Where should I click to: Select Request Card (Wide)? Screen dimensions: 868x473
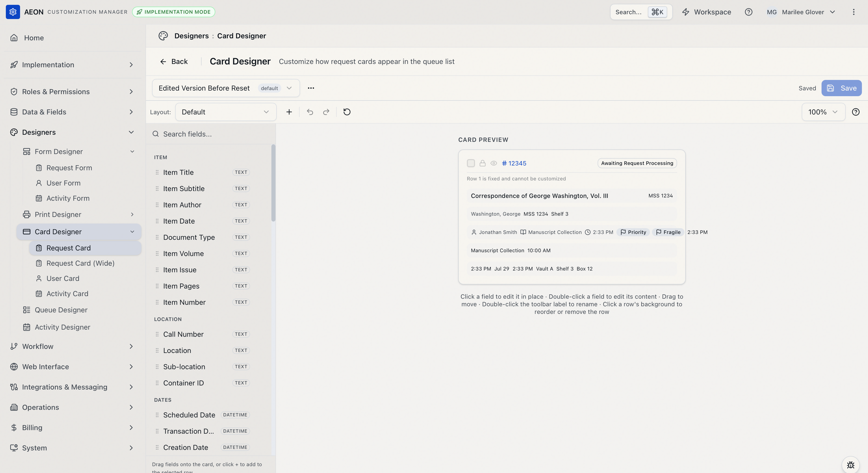(85, 263)
